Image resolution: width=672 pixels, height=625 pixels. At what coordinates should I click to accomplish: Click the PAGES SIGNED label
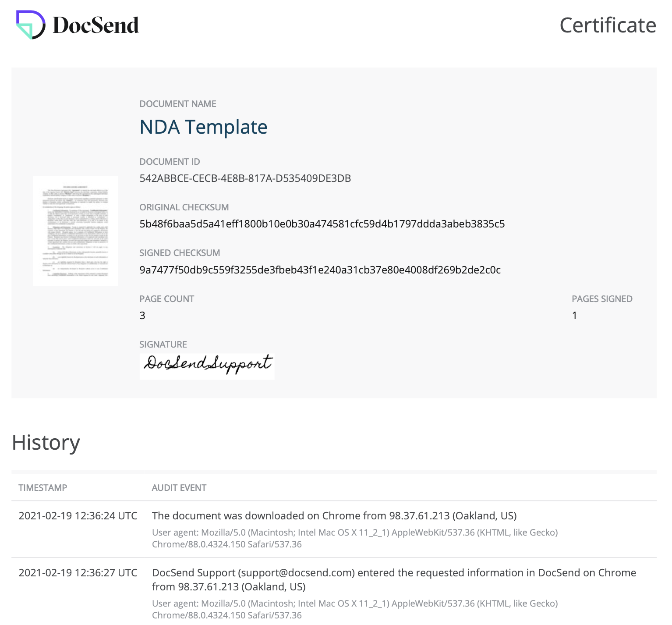602,299
